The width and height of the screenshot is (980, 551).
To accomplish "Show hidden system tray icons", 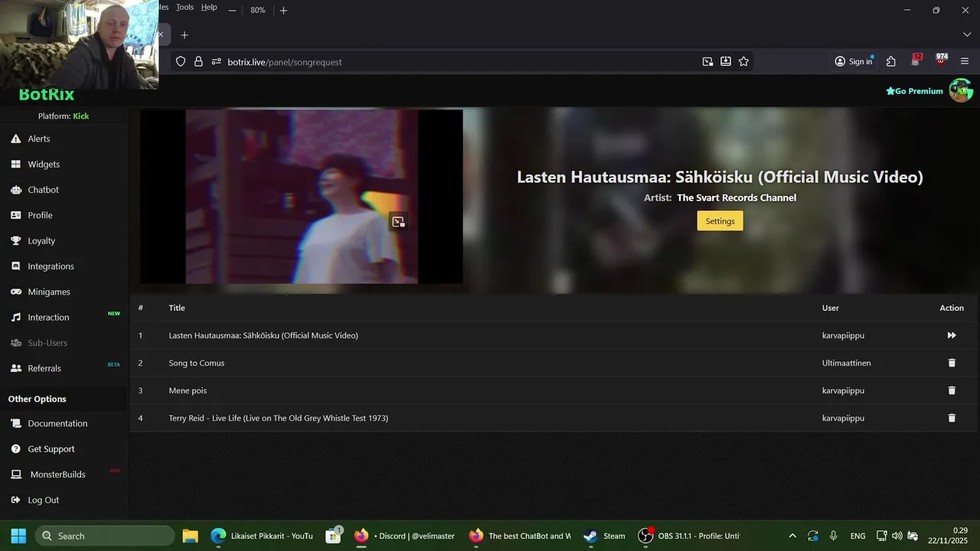I will pos(792,536).
